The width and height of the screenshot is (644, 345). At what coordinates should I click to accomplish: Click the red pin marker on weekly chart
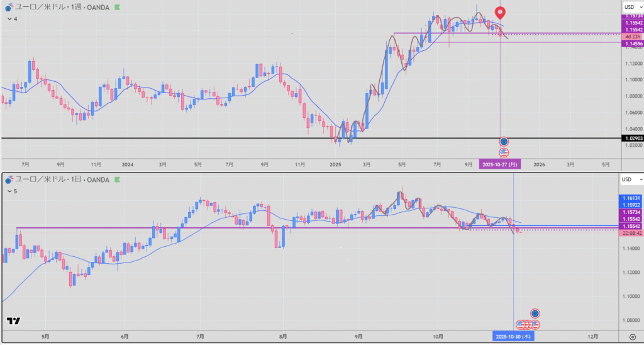500,12
